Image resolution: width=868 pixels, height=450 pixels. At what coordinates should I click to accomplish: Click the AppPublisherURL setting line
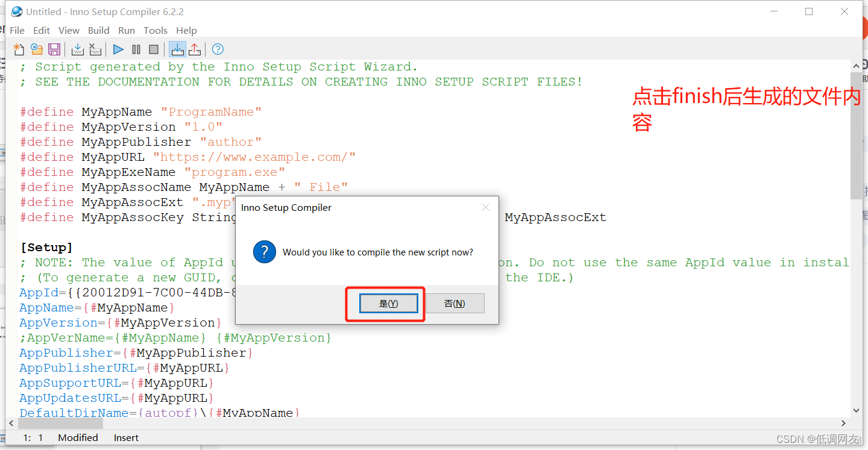pos(124,368)
